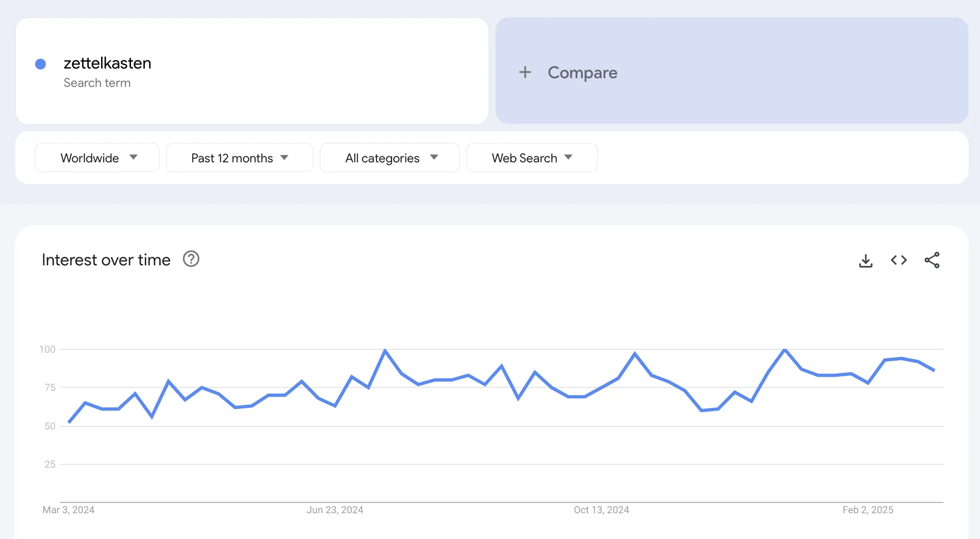Click the Interest over time heading
Image resolution: width=980 pixels, height=539 pixels.
(106, 260)
